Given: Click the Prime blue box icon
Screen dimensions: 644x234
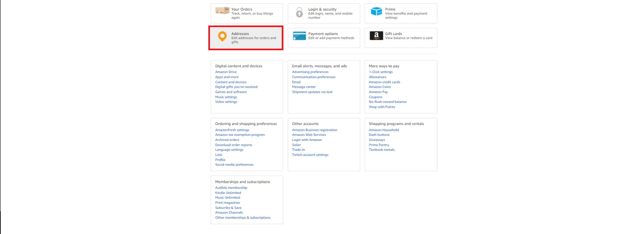Looking at the screenshot, I should (376, 11).
